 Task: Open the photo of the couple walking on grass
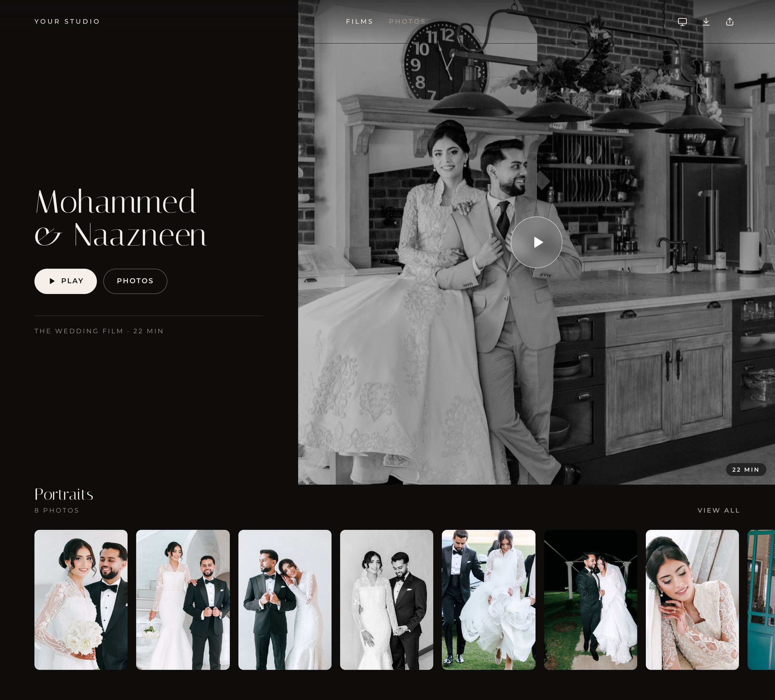click(x=488, y=600)
